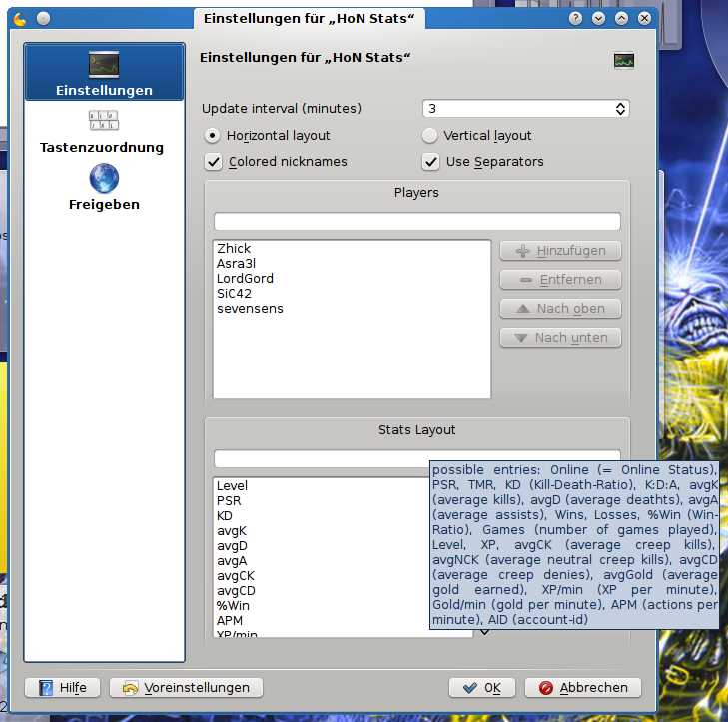Click the Update interval value field
The width and height of the screenshot is (728, 722).
tap(517, 109)
